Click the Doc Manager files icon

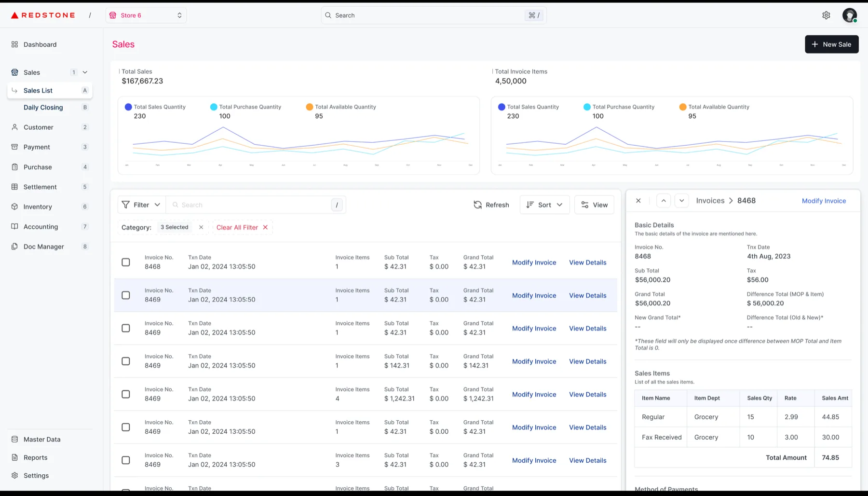pyautogui.click(x=14, y=247)
